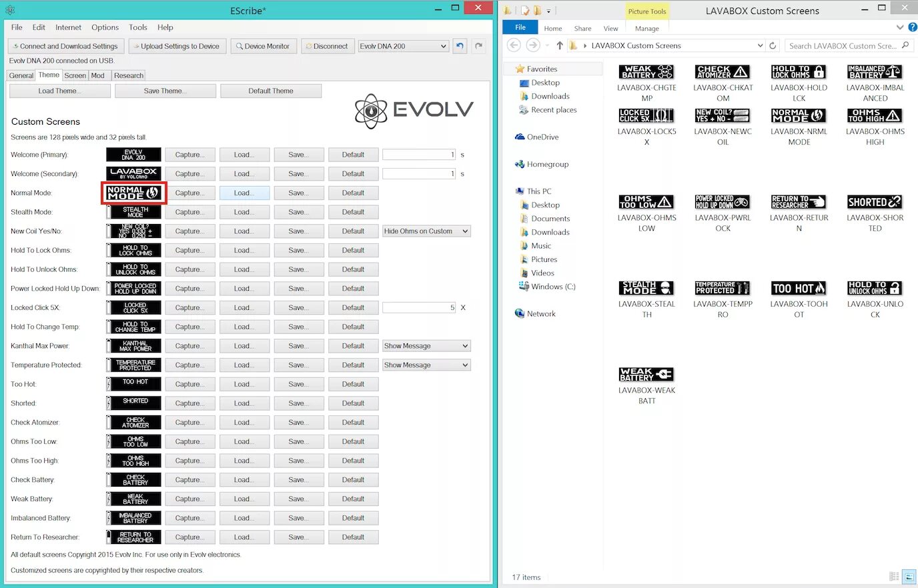The image size is (918, 588).
Task: Select Recent places under Favorites
Action: (548, 110)
